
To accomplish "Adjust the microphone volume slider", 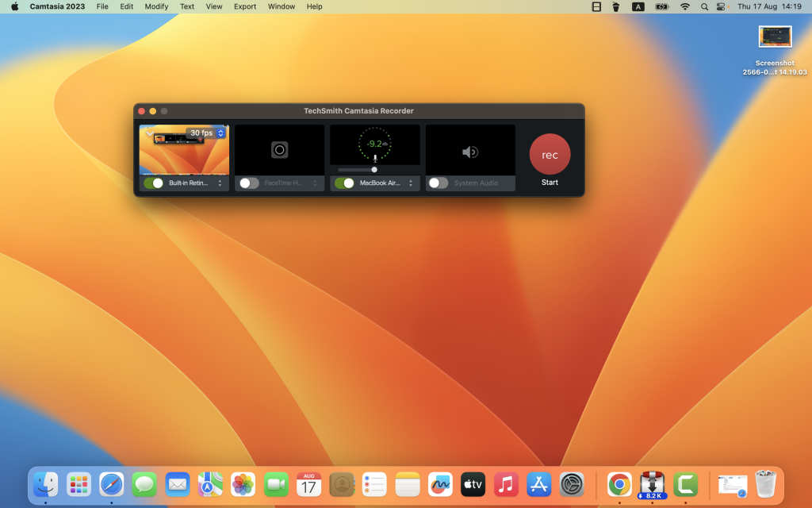I will coord(374,170).
